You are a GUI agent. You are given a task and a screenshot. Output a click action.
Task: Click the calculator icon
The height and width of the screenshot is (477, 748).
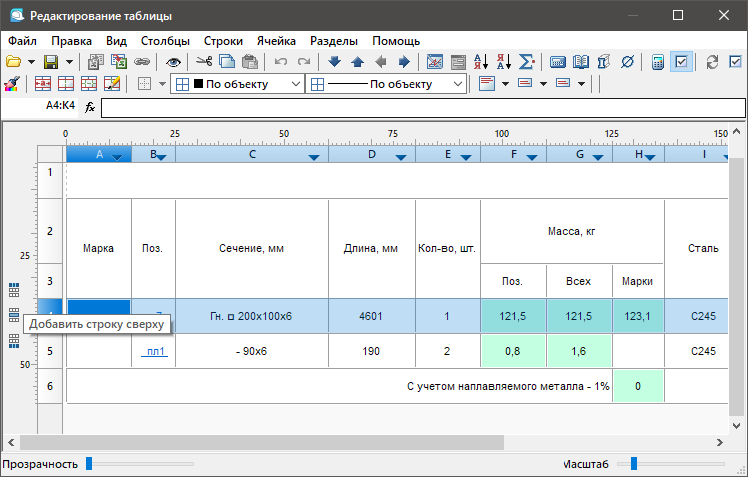pos(658,62)
